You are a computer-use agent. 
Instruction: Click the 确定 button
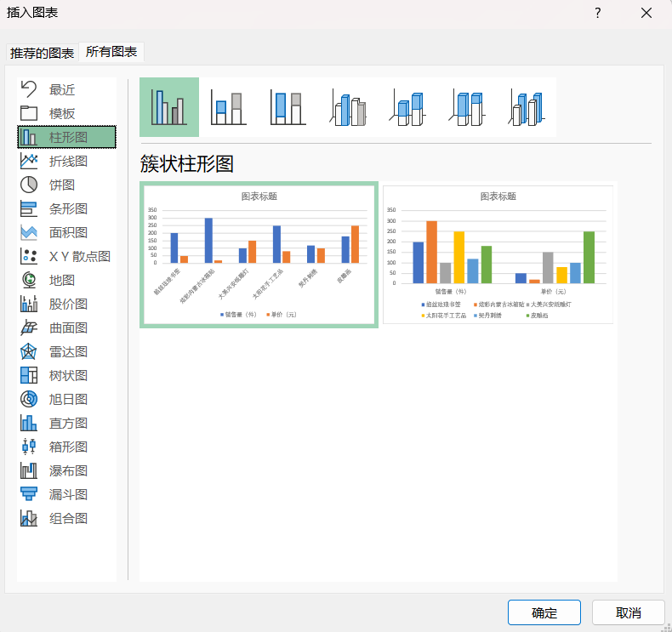[544, 612]
